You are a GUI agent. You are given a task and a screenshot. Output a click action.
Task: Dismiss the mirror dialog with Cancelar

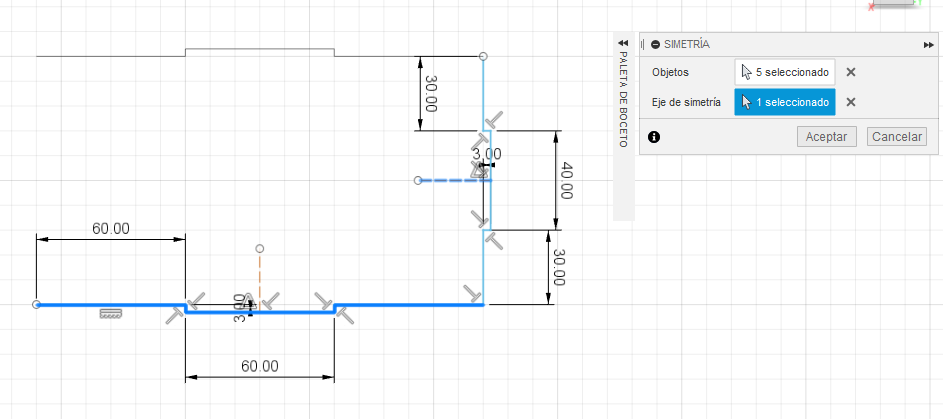897,136
